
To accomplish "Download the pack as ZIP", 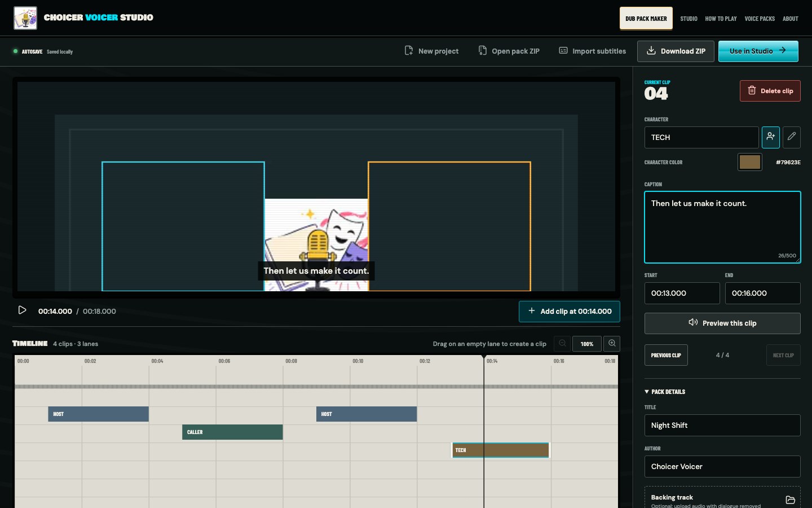I will 676,51.
